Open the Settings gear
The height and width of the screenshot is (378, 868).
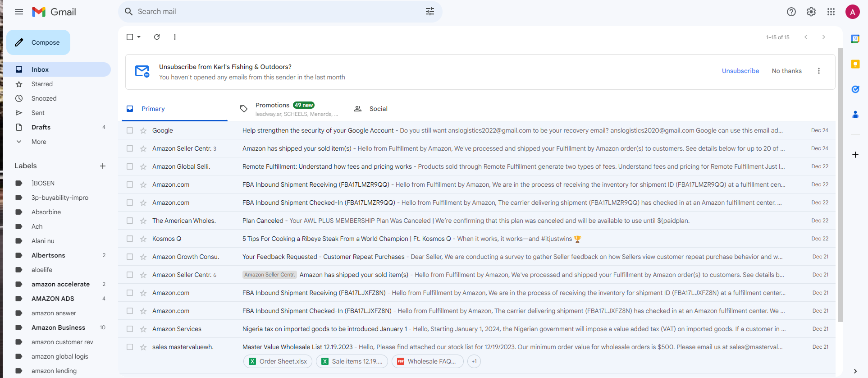click(x=811, y=12)
